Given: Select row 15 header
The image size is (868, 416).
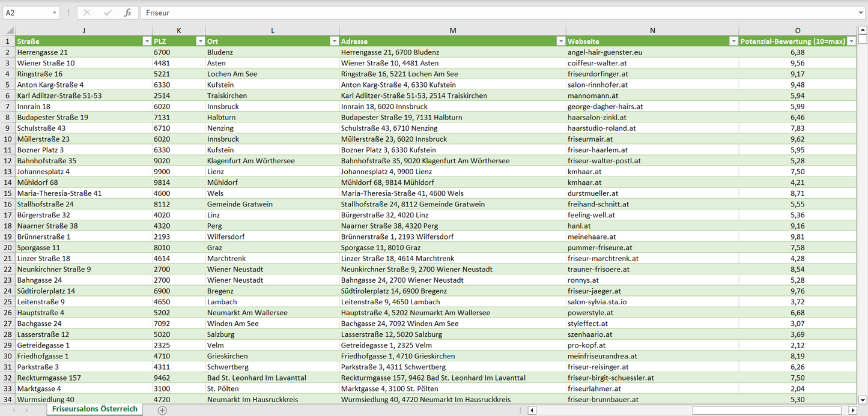Looking at the screenshot, I should [8, 193].
